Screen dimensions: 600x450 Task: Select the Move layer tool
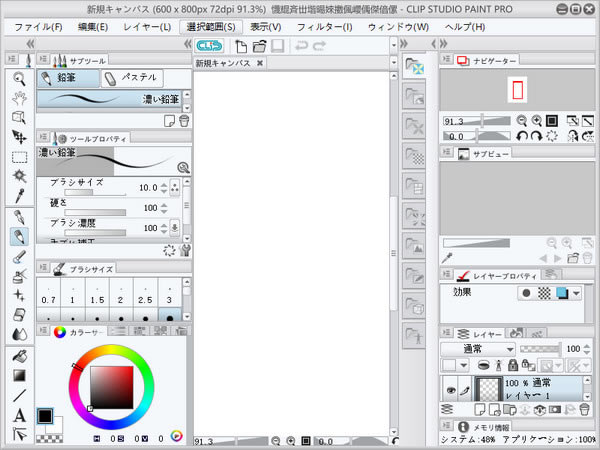click(19, 137)
